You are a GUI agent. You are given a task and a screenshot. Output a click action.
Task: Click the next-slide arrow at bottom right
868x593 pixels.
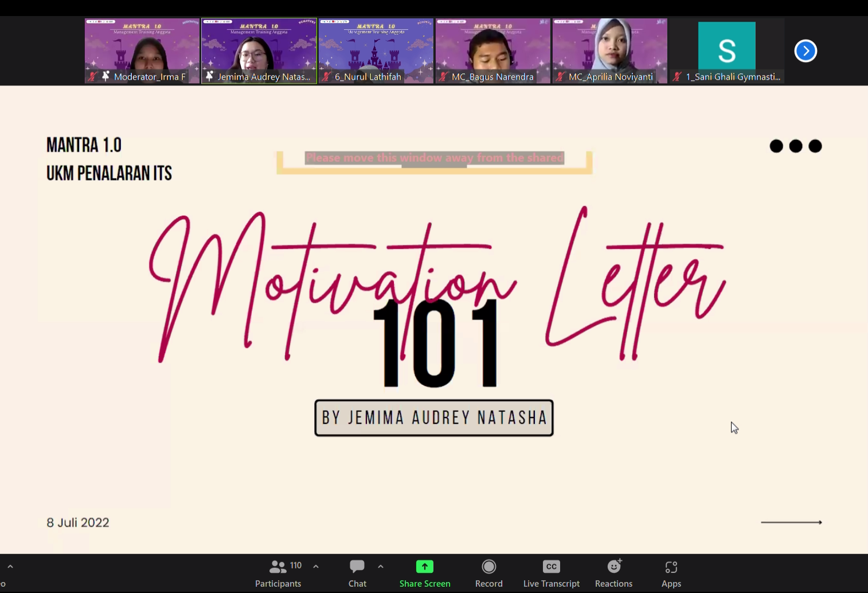coord(791,522)
